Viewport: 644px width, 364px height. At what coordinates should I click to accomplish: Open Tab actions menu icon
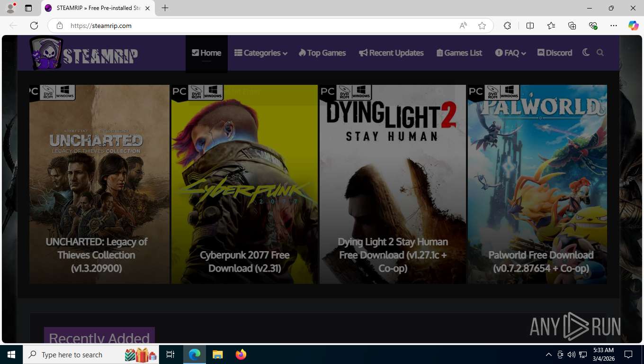[x=28, y=8]
